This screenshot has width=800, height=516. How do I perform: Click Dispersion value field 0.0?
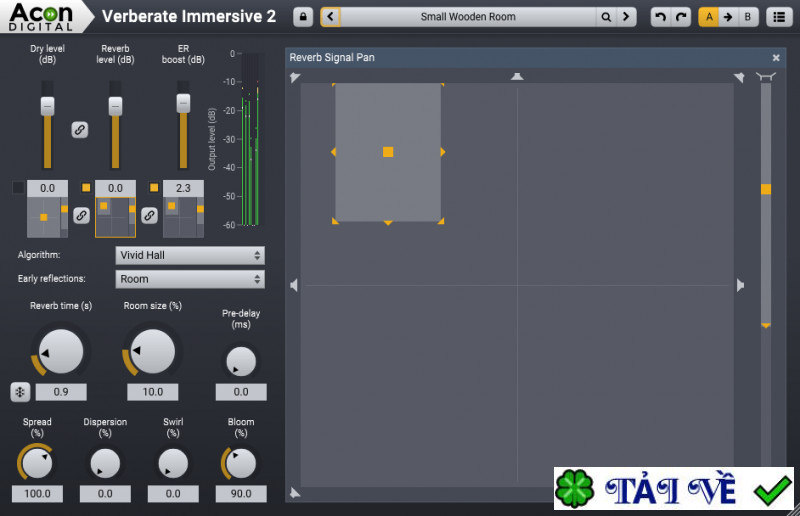pyautogui.click(x=105, y=494)
